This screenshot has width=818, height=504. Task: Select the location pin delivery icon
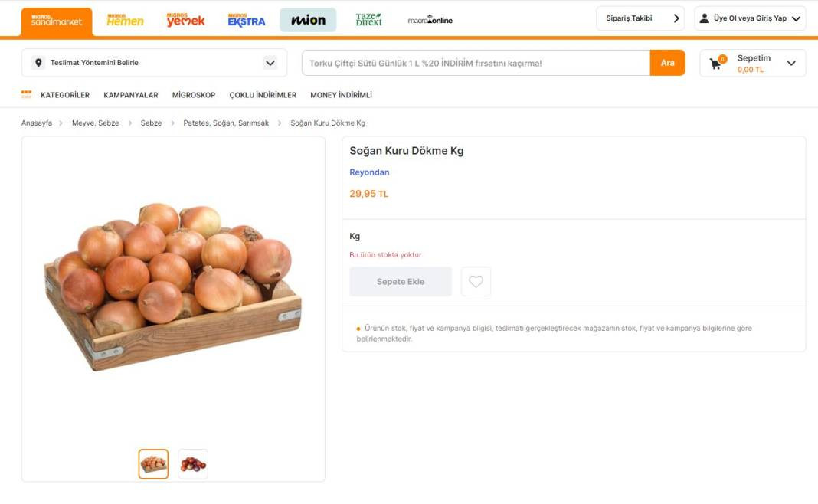tap(39, 63)
